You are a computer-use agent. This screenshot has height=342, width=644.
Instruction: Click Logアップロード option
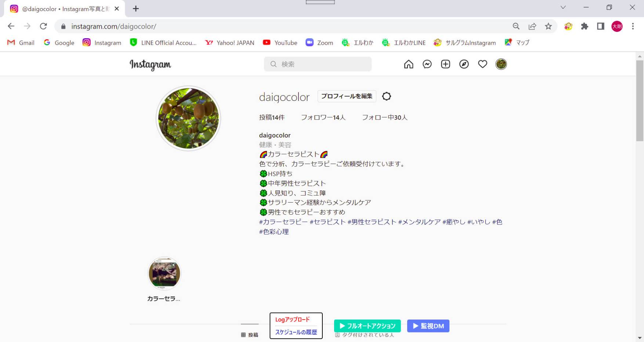[x=293, y=320]
